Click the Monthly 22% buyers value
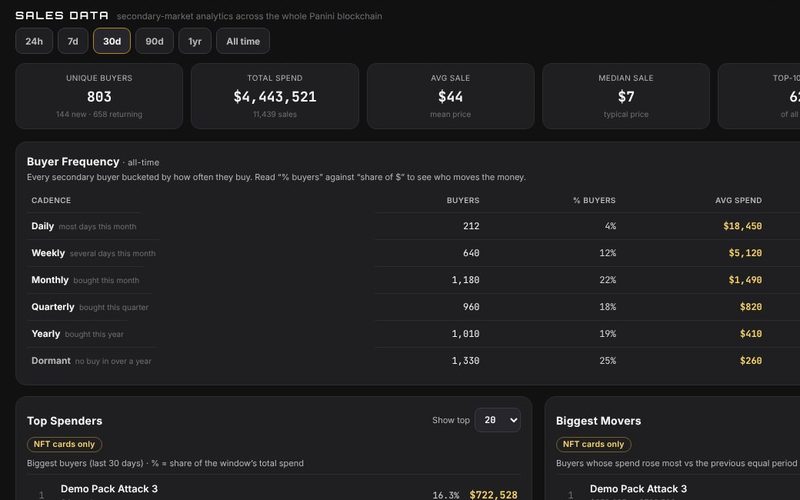The height and width of the screenshot is (500, 800). click(x=608, y=280)
